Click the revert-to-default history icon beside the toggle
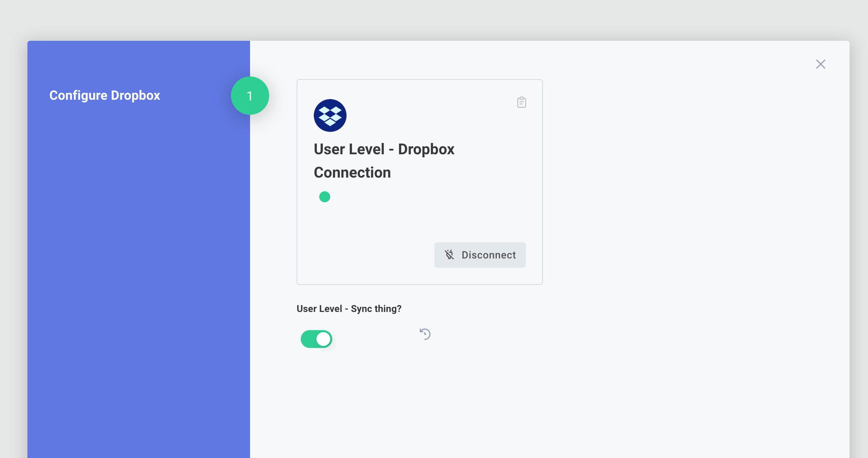Viewport: 868px width, 458px height. click(x=425, y=334)
